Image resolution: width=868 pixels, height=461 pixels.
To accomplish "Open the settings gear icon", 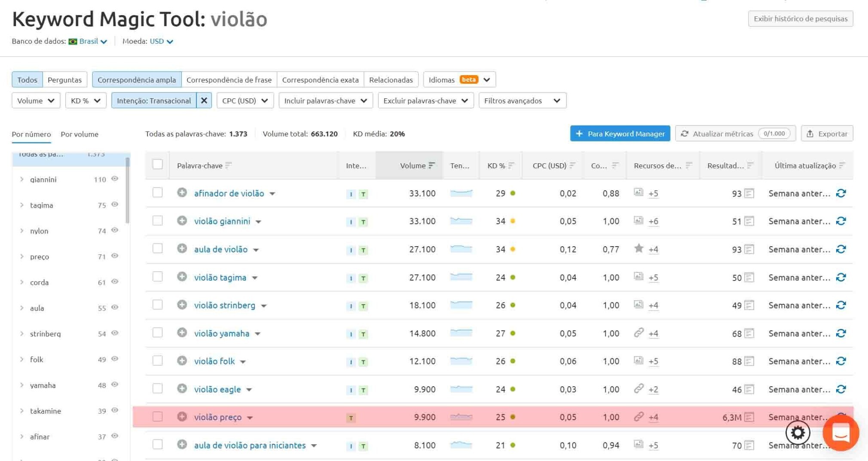I will (x=798, y=433).
